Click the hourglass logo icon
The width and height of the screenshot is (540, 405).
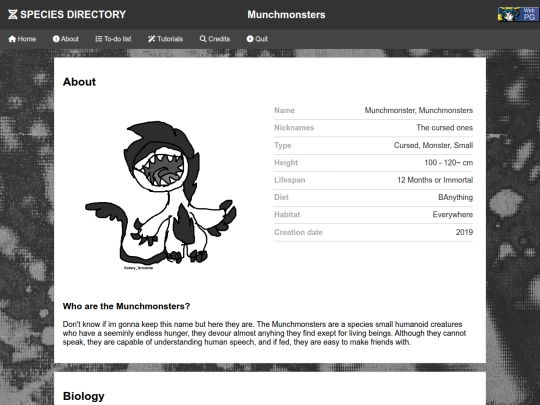pyautogui.click(x=13, y=14)
